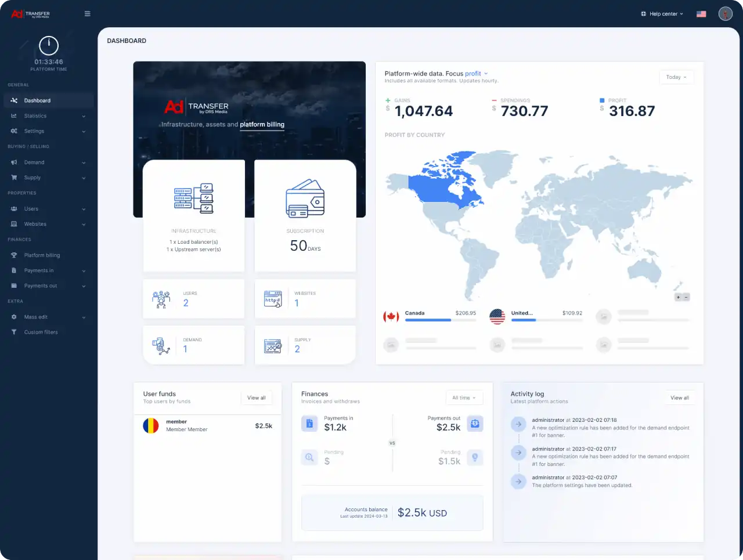Image resolution: width=743 pixels, height=560 pixels.
Task: Click the Canada profit progress bar
Action: point(441,321)
